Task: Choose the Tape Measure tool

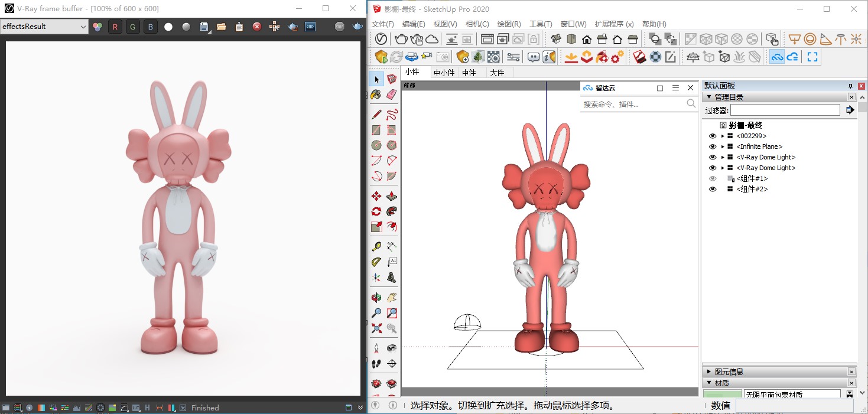Action: (x=376, y=246)
